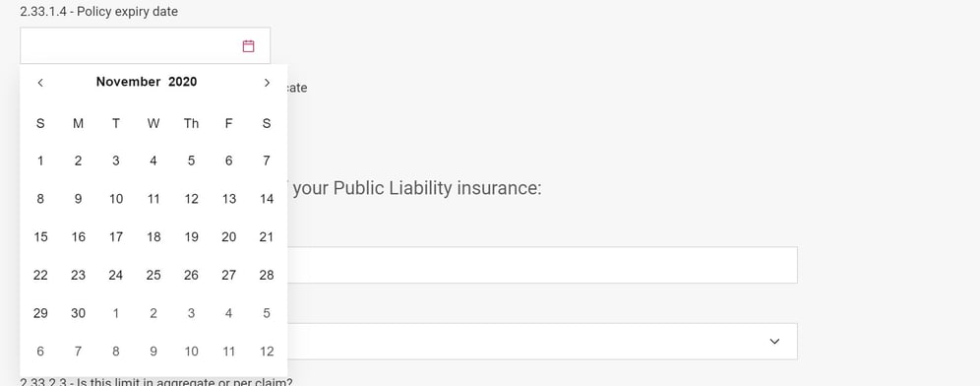Choose November 18 in the calendar
980x386 pixels.
153,237
